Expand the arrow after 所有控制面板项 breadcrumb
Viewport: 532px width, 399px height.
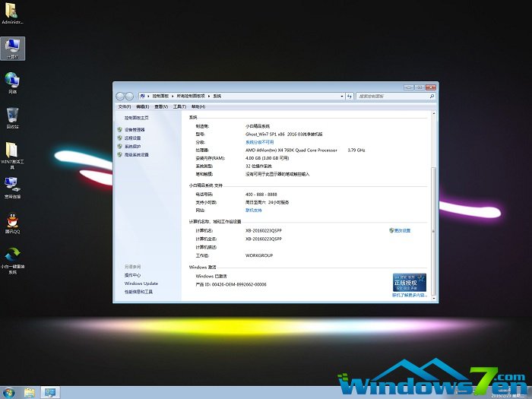tap(209, 97)
